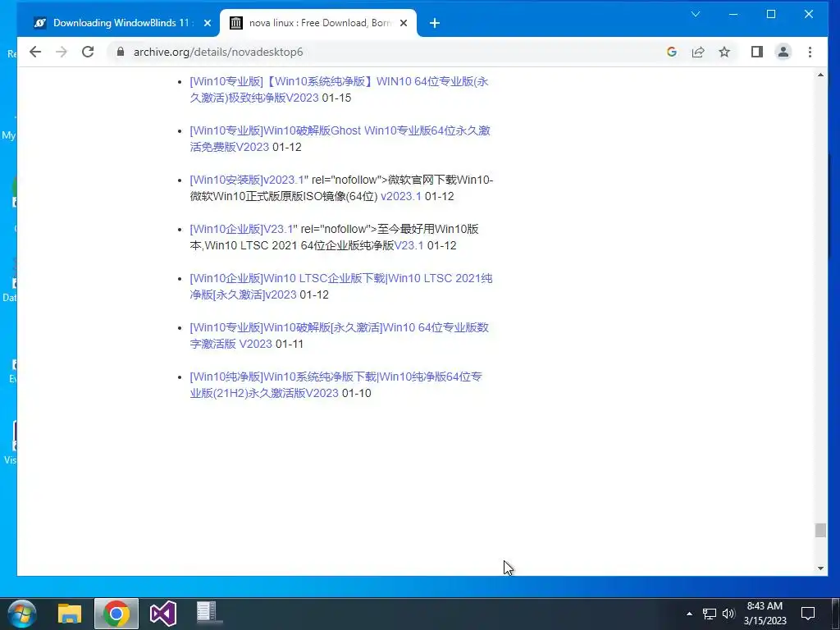Image resolution: width=840 pixels, height=630 pixels.
Task: Share this page using the share icon
Action: coord(698,52)
